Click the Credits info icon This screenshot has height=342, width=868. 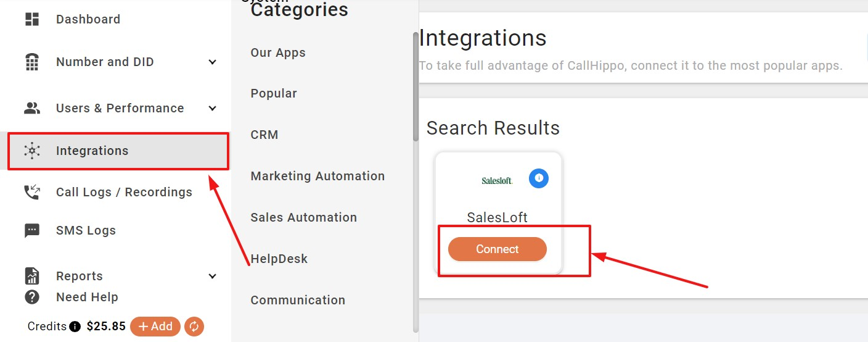click(75, 327)
